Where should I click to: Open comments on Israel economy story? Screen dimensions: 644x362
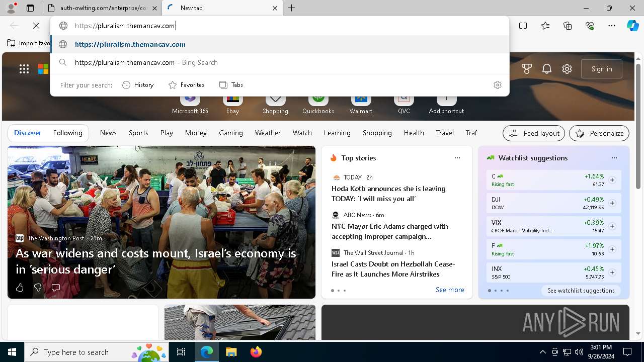pos(56,288)
